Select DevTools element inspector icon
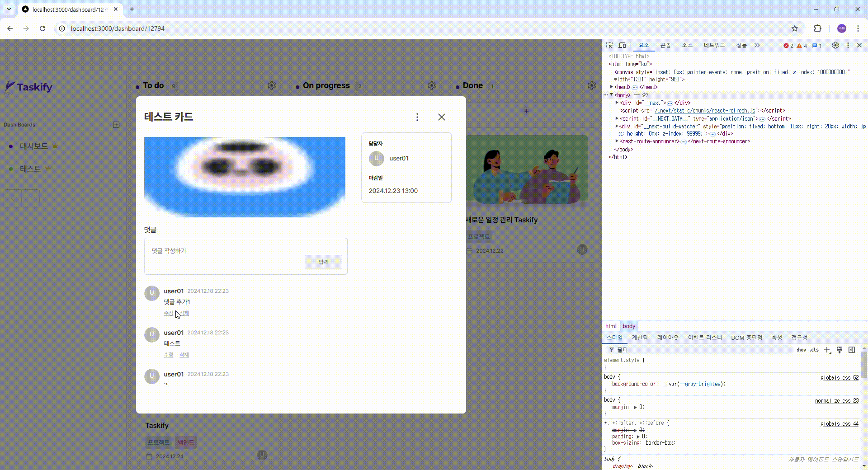 pos(609,45)
